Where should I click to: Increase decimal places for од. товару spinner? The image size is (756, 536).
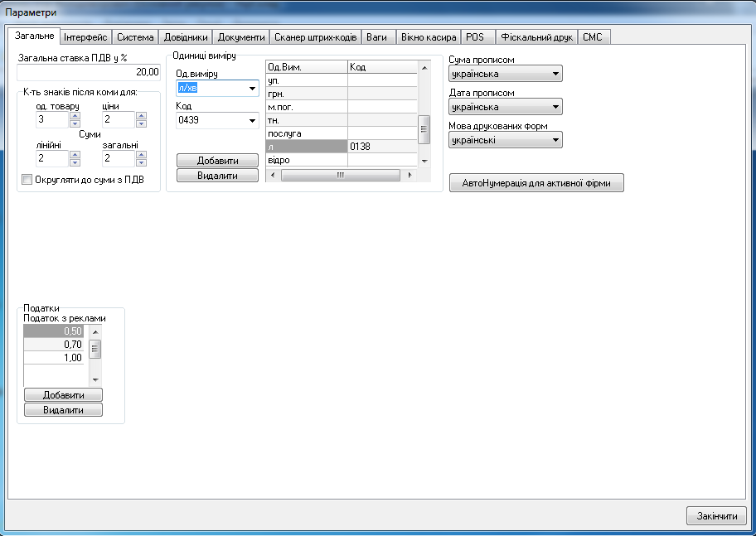pyautogui.click(x=75, y=116)
